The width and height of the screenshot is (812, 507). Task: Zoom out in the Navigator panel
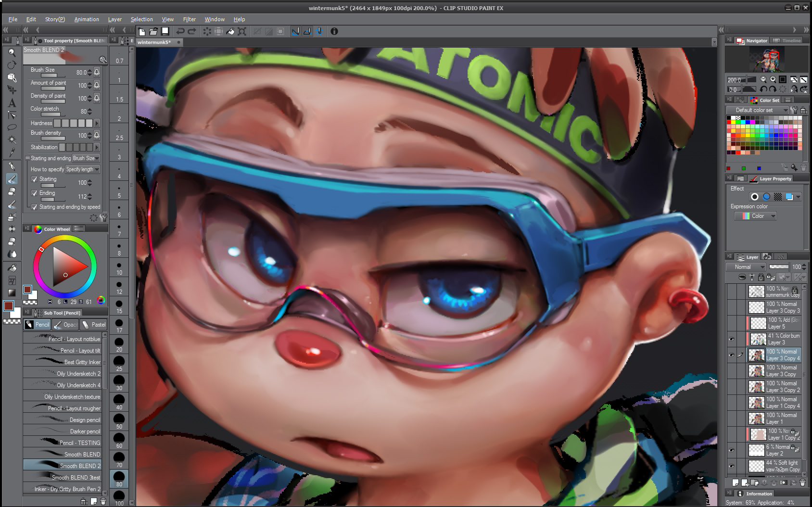click(x=763, y=79)
